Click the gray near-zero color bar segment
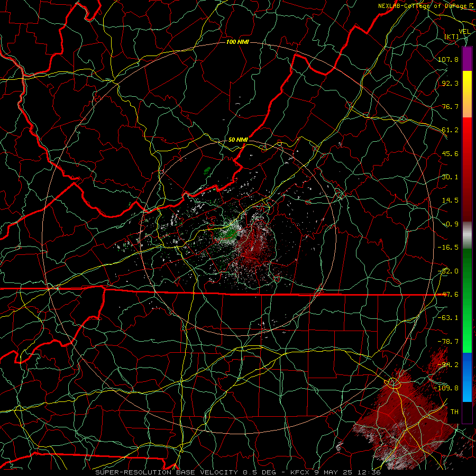The height and width of the screenshot is (476, 476). (467, 235)
